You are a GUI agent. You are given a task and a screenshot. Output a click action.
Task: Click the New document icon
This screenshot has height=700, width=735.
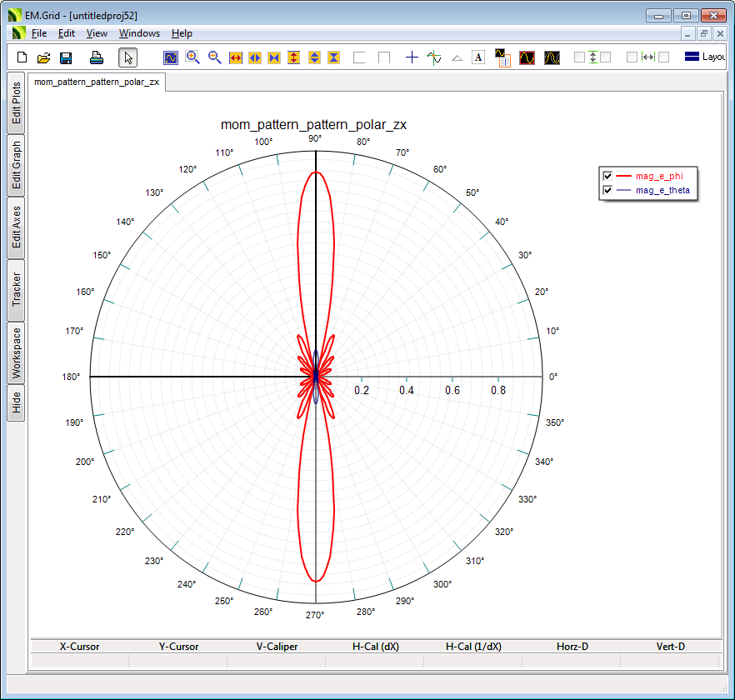[22, 57]
